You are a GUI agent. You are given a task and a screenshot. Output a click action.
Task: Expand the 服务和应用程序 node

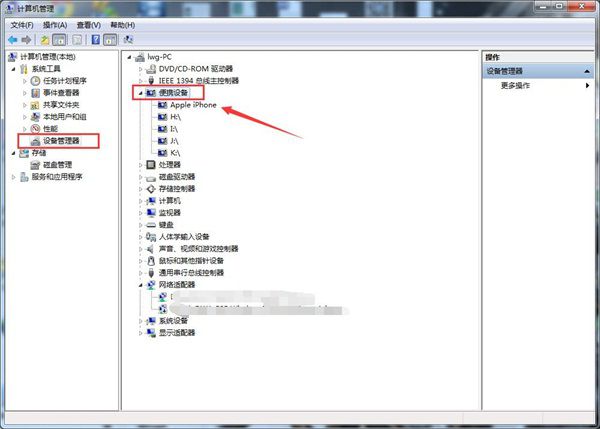tap(14, 177)
